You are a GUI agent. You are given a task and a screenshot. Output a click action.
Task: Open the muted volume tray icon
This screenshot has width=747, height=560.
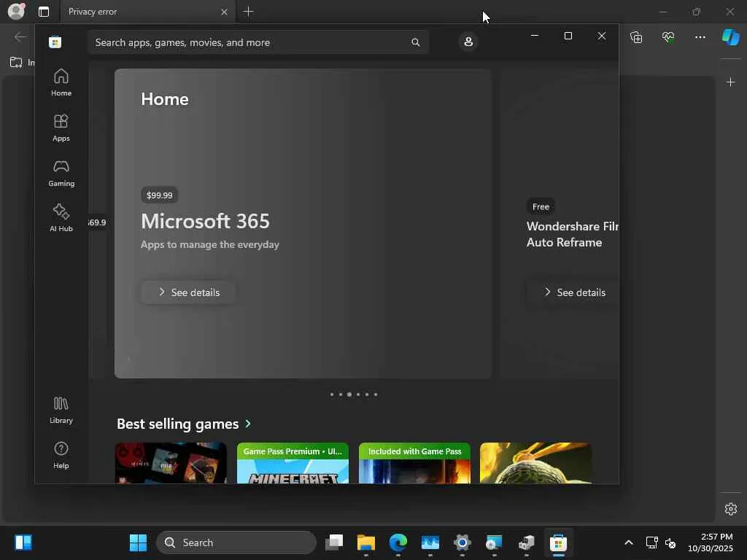coord(670,542)
